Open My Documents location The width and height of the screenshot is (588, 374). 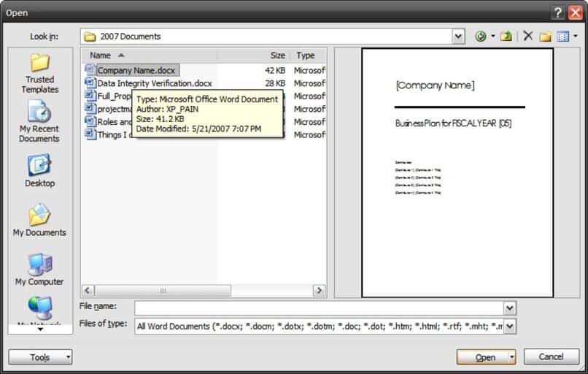39,220
